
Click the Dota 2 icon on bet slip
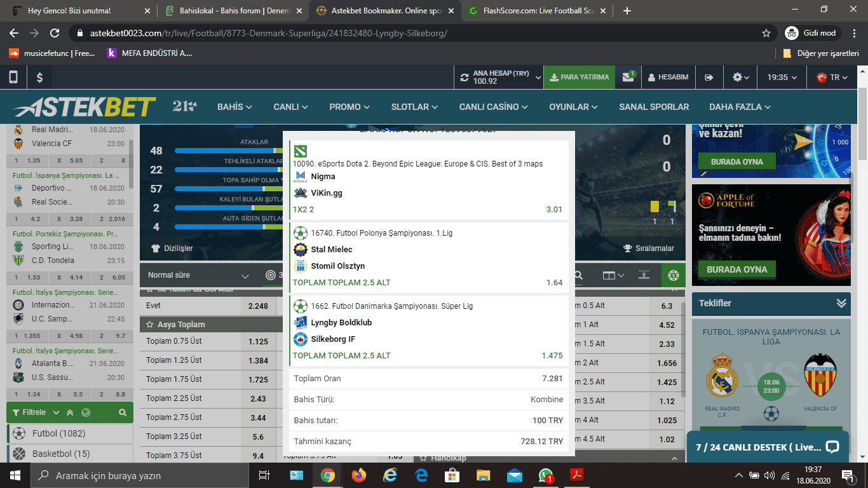pyautogui.click(x=299, y=151)
